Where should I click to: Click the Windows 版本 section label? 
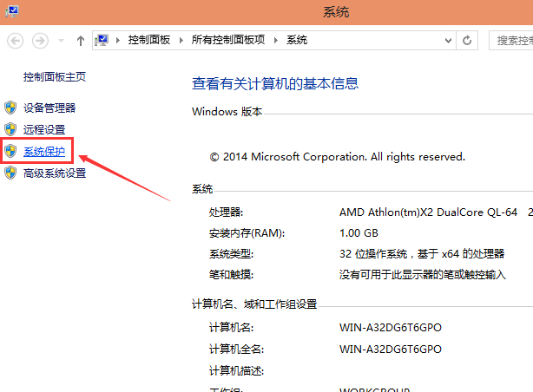coord(227,111)
